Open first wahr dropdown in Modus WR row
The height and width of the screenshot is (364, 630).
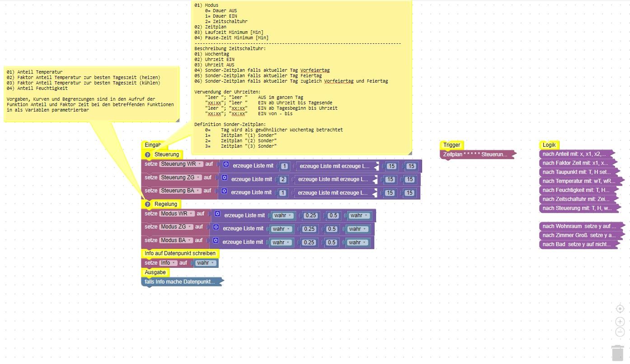pos(283,216)
